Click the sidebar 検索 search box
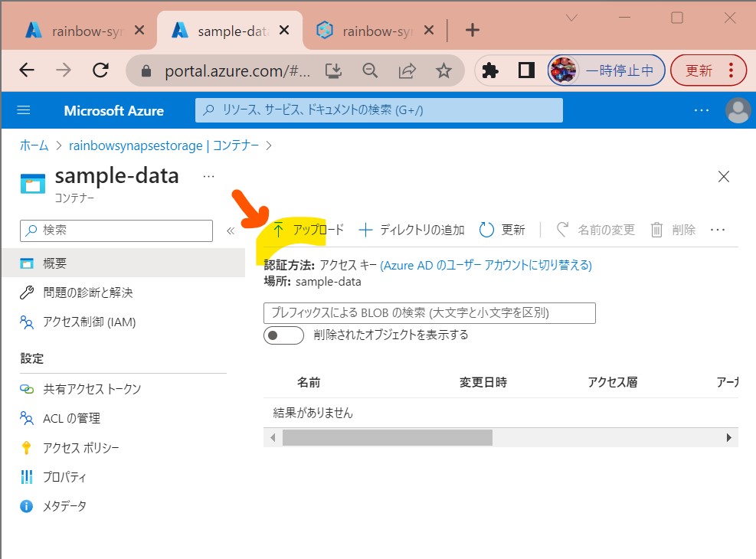The width and height of the screenshot is (756, 559). click(x=116, y=230)
